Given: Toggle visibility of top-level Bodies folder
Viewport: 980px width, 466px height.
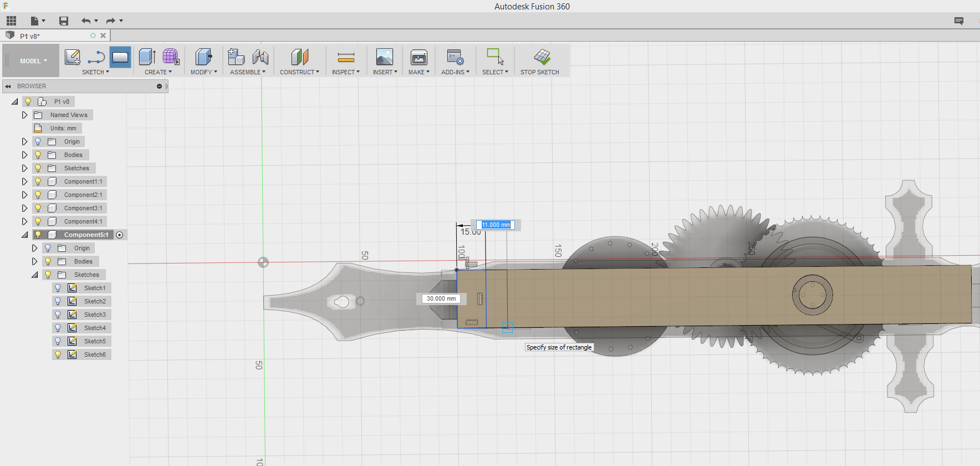Looking at the screenshot, I should [38, 155].
